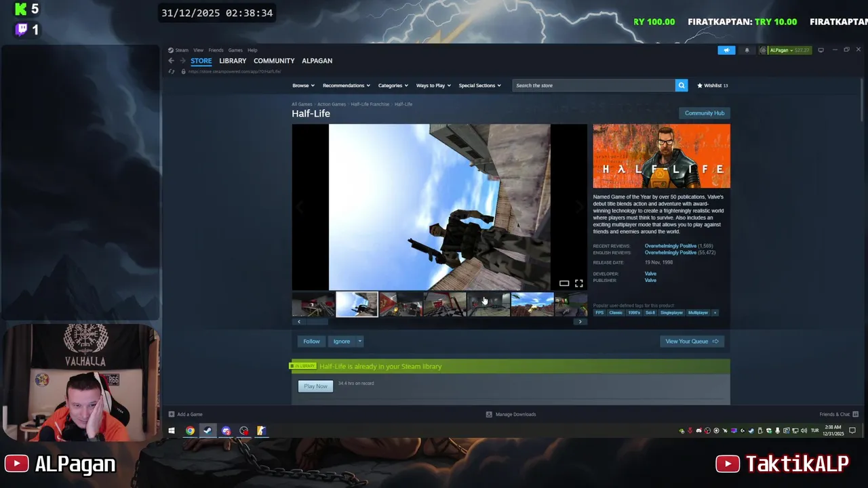
Task: Select the FPS tag
Action: click(x=599, y=312)
